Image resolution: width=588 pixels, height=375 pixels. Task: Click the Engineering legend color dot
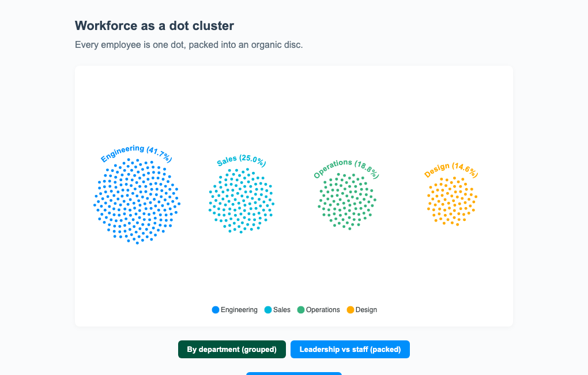coord(215,310)
